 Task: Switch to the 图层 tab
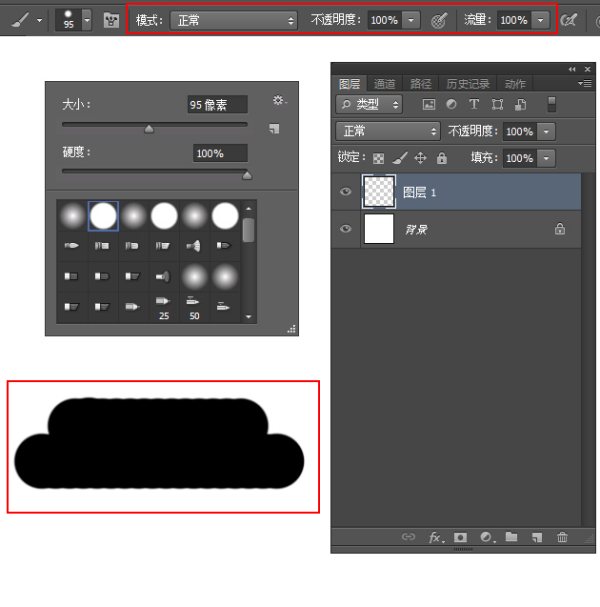(x=350, y=84)
